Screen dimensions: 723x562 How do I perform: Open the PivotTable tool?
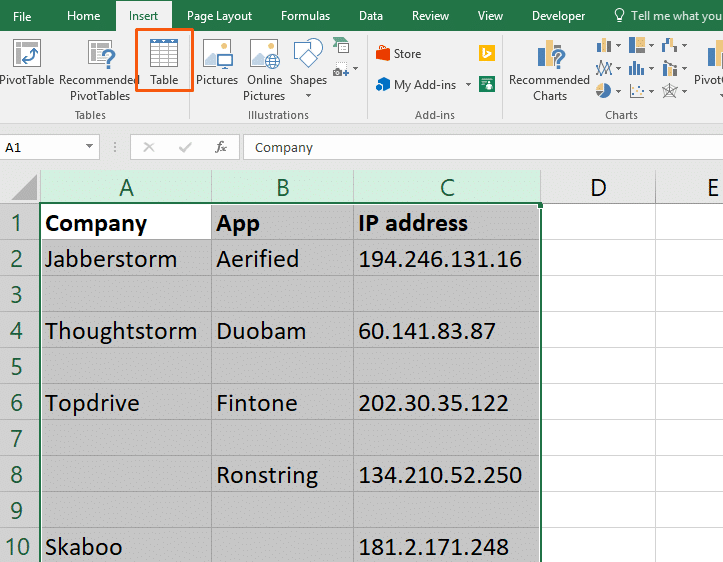pos(27,62)
